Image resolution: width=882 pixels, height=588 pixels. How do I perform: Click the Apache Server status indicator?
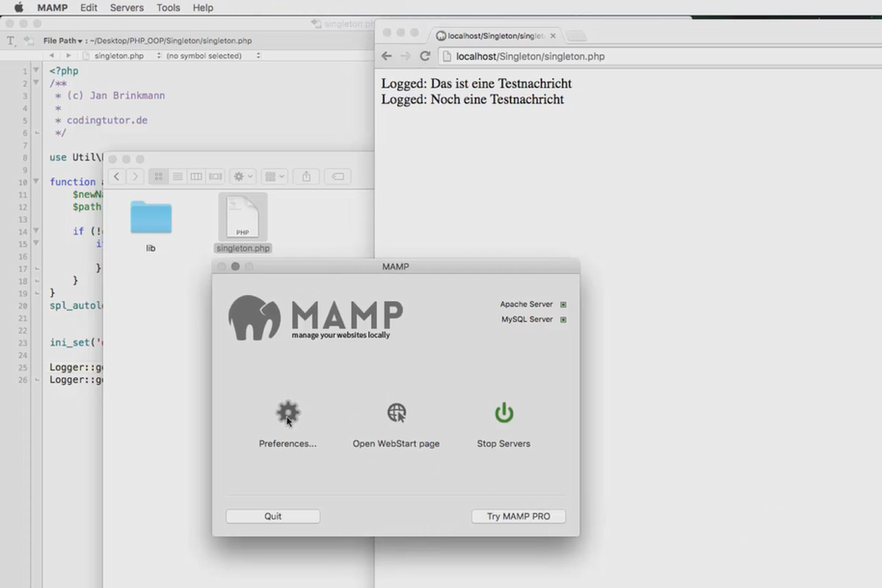point(563,304)
